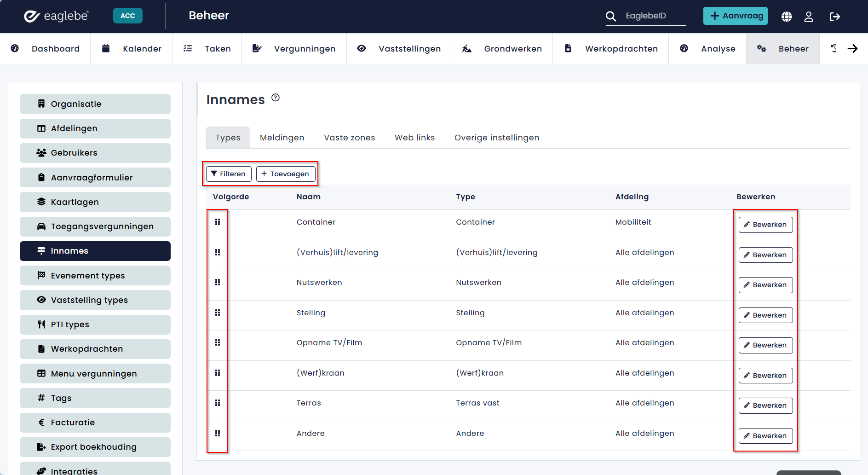Open the Werkopdrachten top menu
This screenshot has height=475, width=868.
(x=611, y=48)
